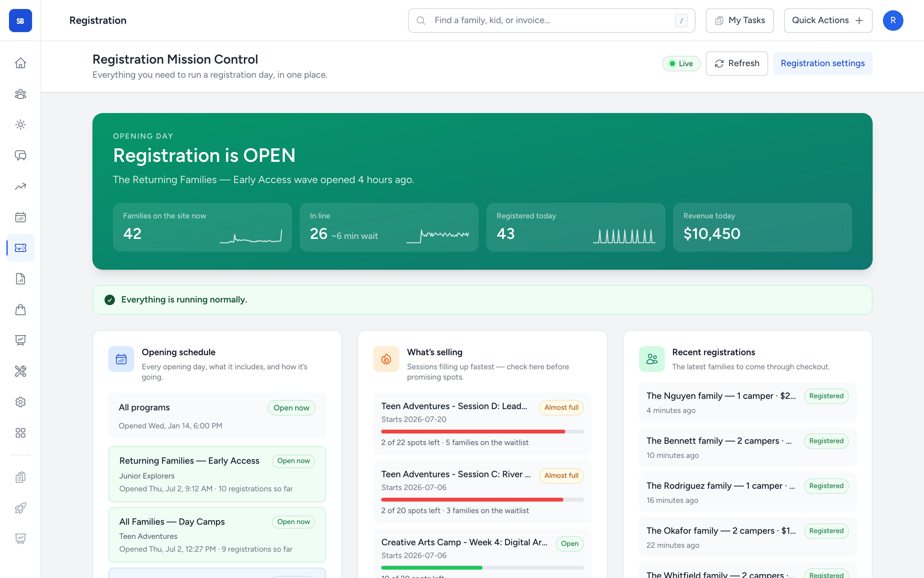Focus the Find a family, kid, or invoice field
The width and height of the screenshot is (924, 578).
551,21
